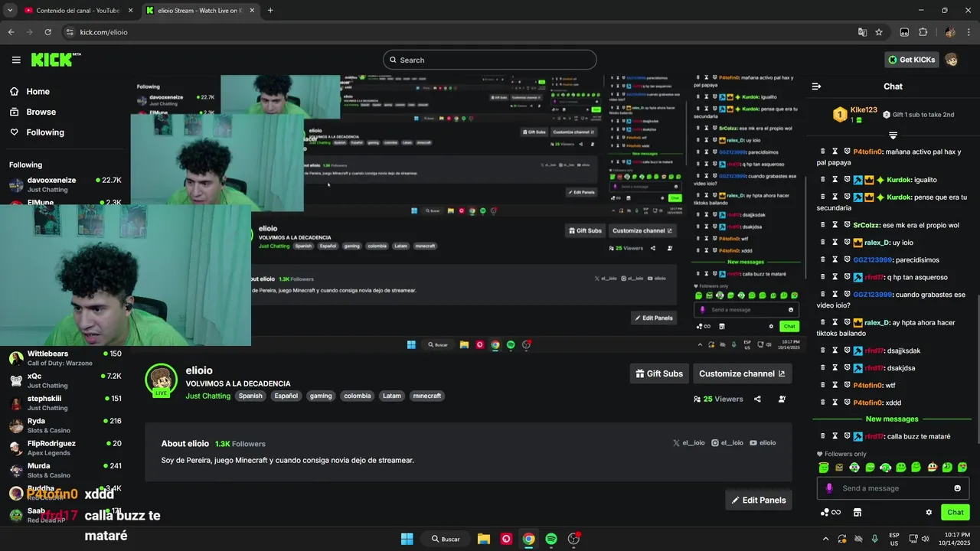Select the colombia tag

pos(357,396)
